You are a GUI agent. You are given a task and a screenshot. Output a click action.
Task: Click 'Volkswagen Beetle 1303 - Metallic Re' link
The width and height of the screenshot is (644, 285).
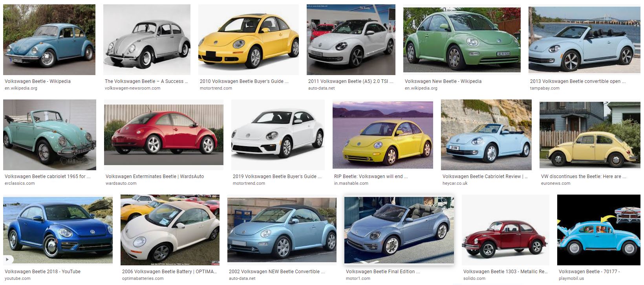pyautogui.click(x=505, y=272)
